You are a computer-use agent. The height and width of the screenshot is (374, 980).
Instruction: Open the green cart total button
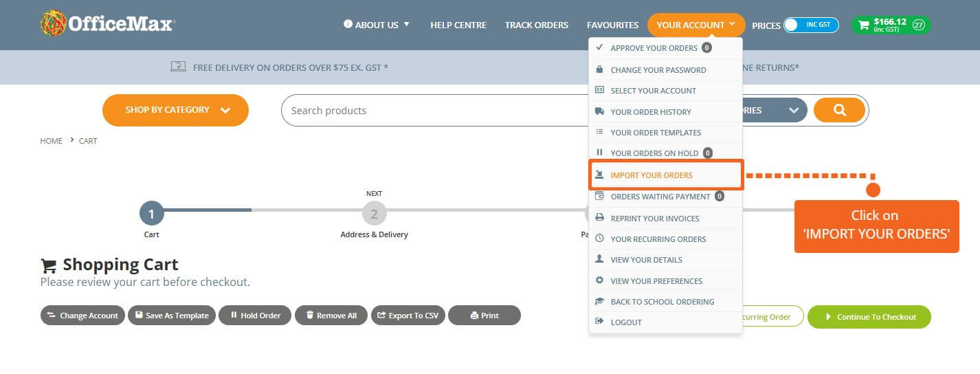coord(891,25)
